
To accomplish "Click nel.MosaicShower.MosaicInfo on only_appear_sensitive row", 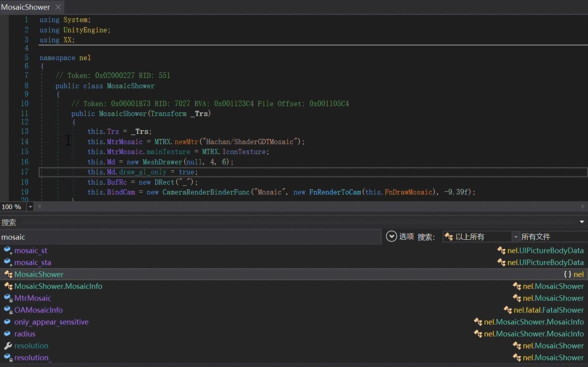I will coord(534,322).
